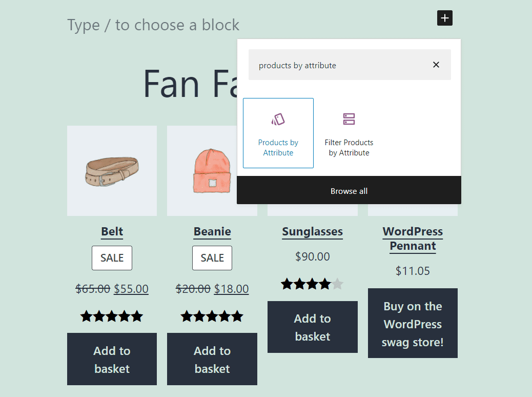
Task: Click the discounted $55.00 price link
Action: pyautogui.click(x=131, y=289)
